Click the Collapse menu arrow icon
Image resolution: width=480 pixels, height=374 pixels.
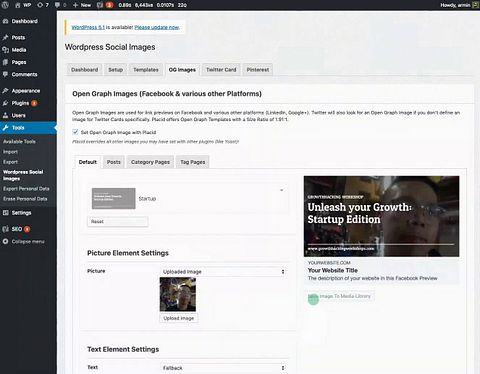(5, 241)
